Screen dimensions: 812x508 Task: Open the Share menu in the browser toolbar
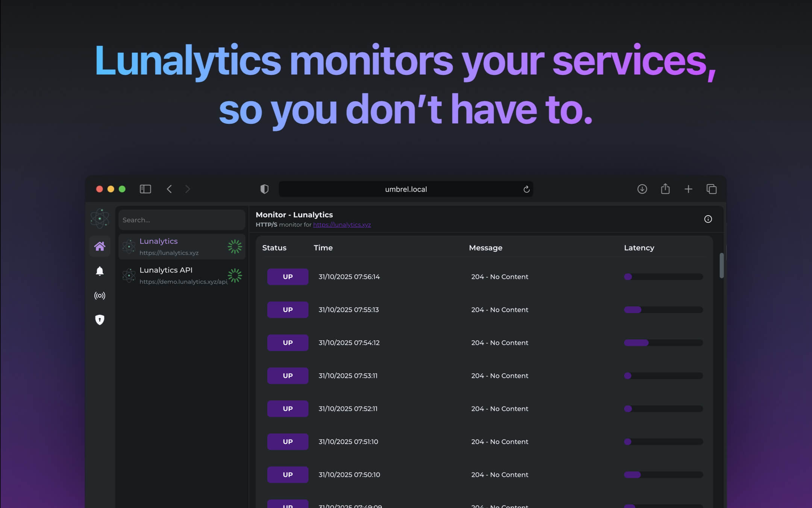[x=665, y=189]
